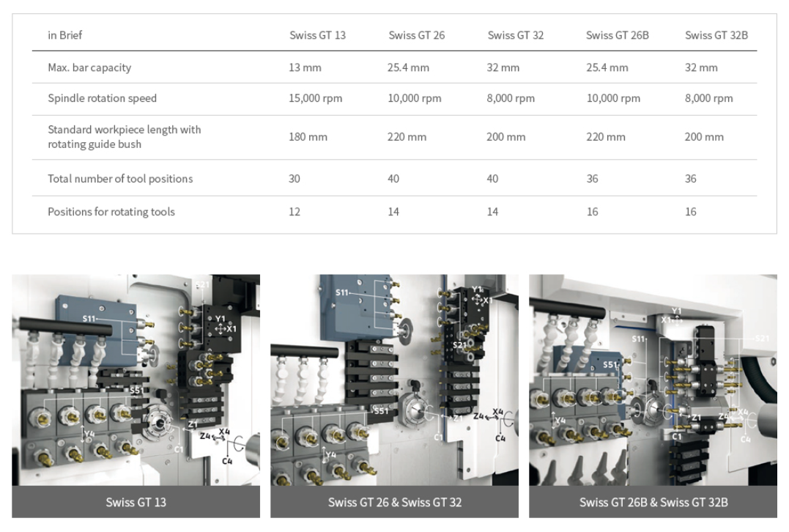Image resolution: width=789 pixels, height=532 pixels.
Task: Click the 'Spindle rotation speed' row label
Action: (x=102, y=98)
